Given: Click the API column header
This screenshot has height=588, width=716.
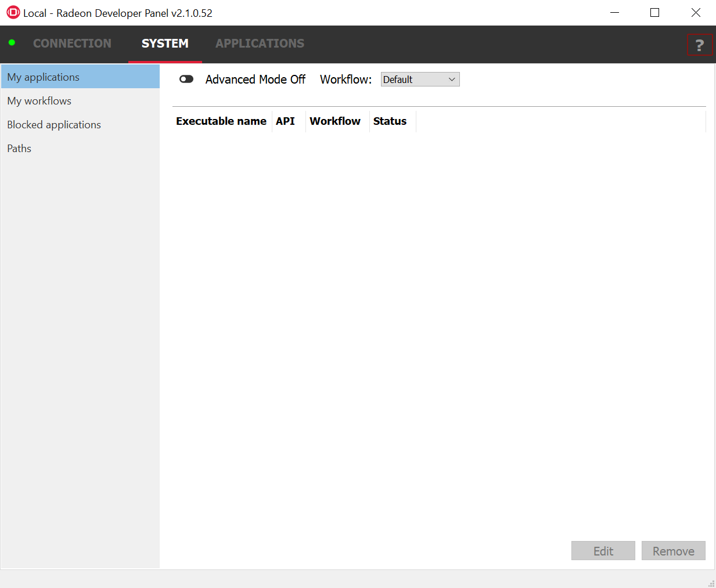Looking at the screenshot, I should pyautogui.click(x=285, y=121).
